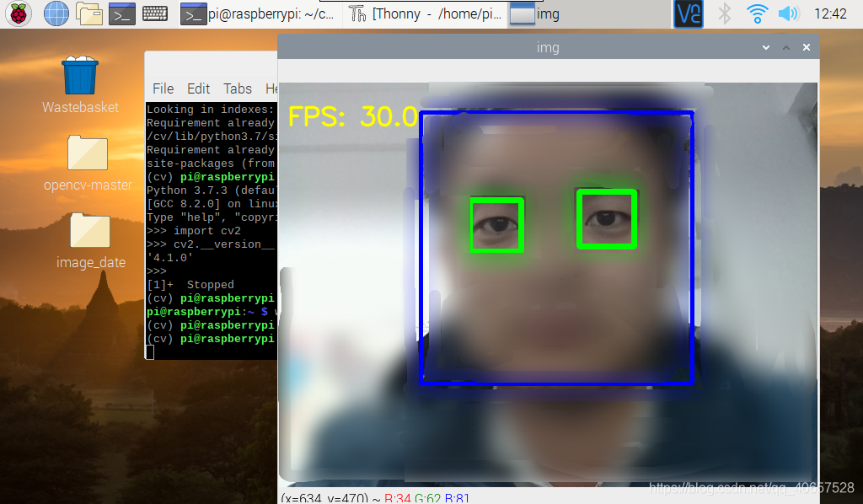Open the Raspberry Pi applications menu
The height and width of the screenshot is (504, 863).
(17, 13)
